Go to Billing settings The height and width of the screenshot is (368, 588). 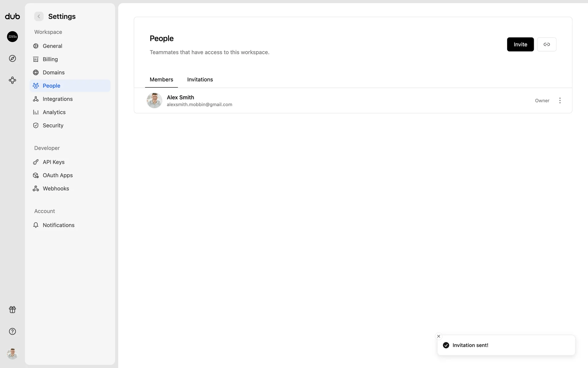click(x=50, y=59)
